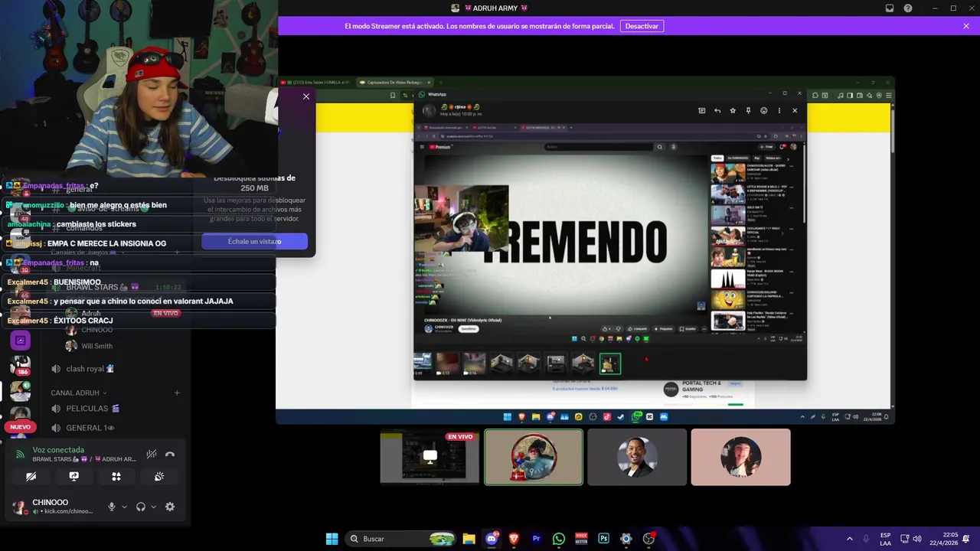The height and width of the screenshot is (551, 980).
Task: Select the live stream preview tile
Action: [430, 457]
